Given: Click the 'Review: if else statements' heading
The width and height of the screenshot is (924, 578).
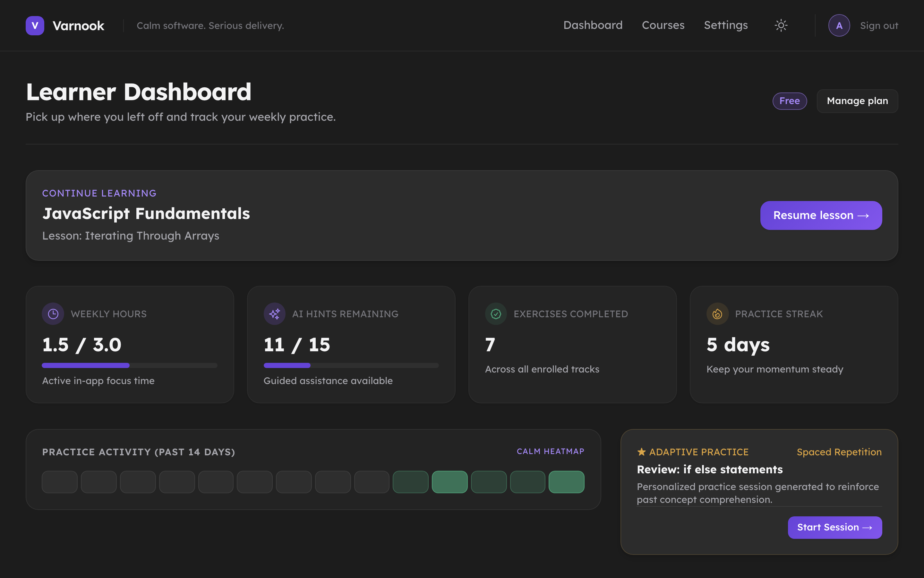Looking at the screenshot, I should (710, 469).
